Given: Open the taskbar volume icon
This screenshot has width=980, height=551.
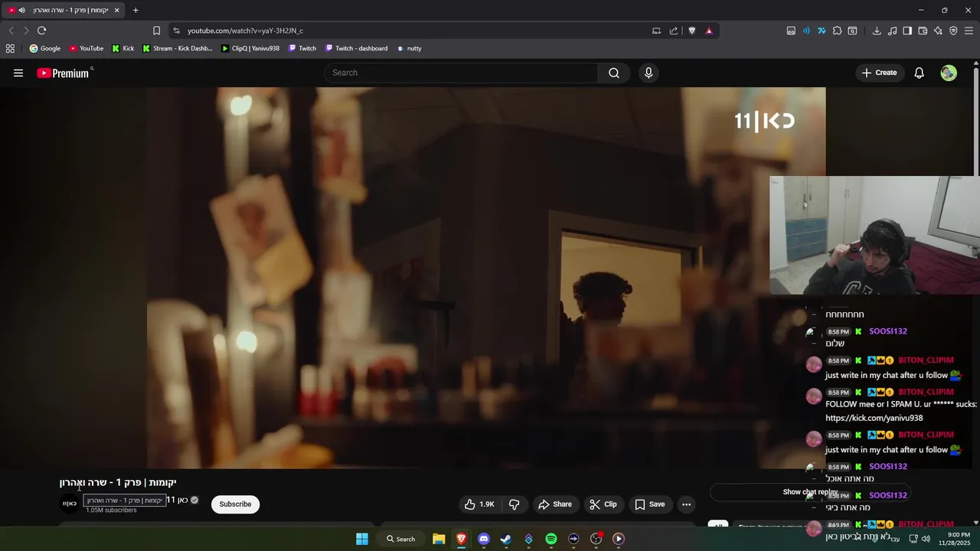Looking at the screenshot, I should click(926, 539).
